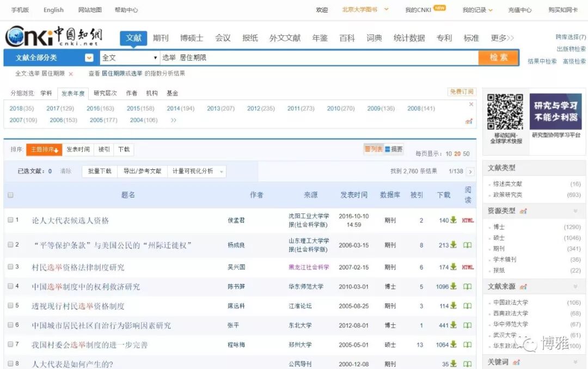This screenshot has width=588, height=369.
Task: Remove the 全文:选举 居住期限 search filter
Action: 71,73
